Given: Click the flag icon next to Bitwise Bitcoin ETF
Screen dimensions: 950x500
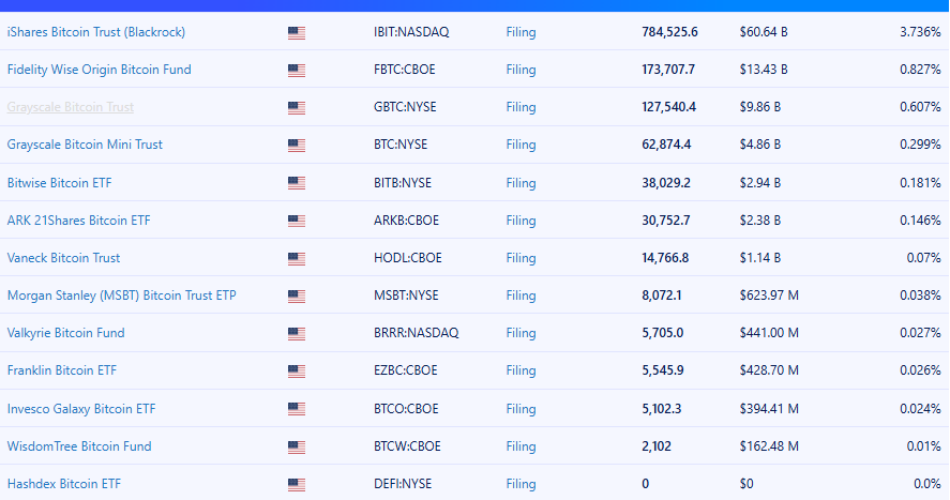Looking at the screenshot, I should tap(296, 183).
